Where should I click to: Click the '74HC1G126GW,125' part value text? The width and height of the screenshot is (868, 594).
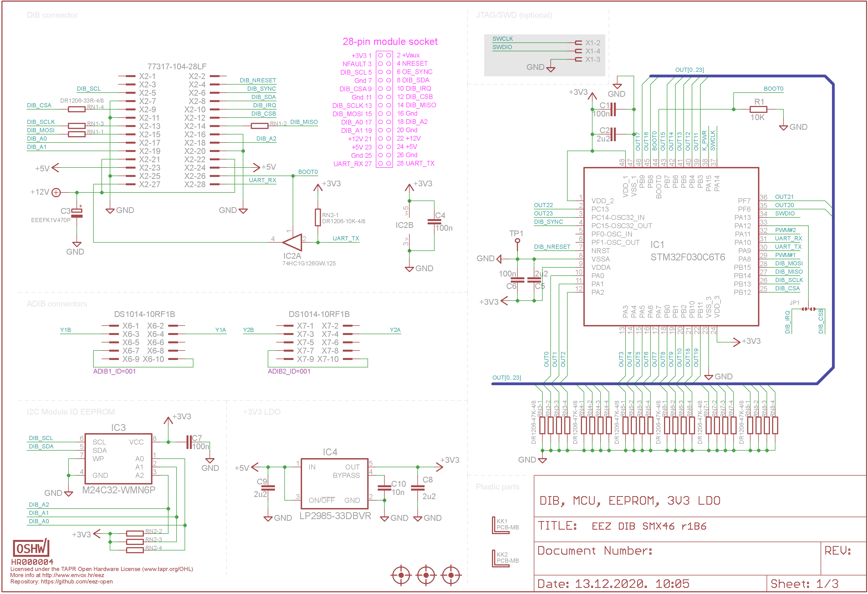tap(309, 263)
